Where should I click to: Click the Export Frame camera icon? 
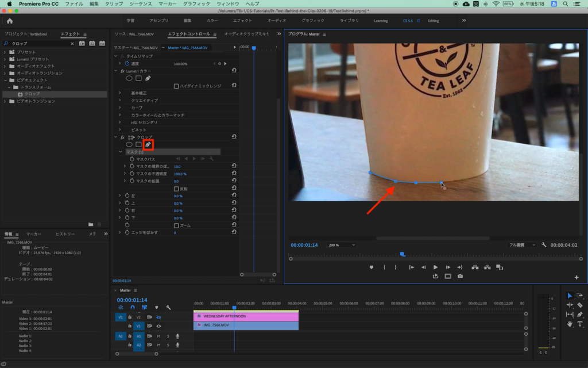click(x=460, y=276)
